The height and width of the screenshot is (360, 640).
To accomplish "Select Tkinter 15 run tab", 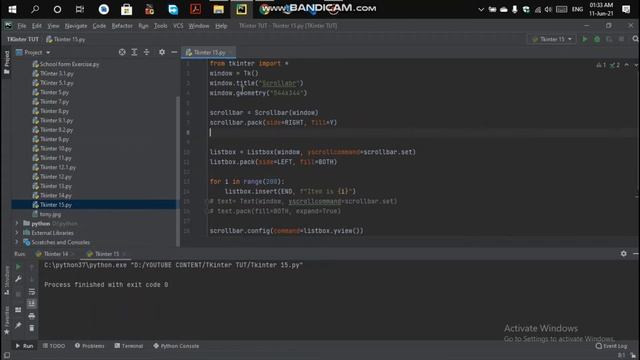I will (107, 254).
